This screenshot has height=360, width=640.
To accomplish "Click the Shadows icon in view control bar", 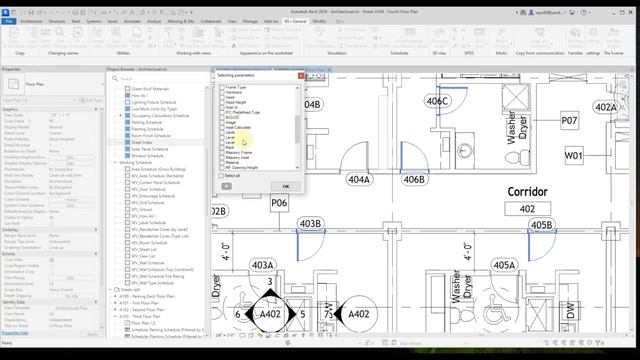I will (x=268, y=336).
